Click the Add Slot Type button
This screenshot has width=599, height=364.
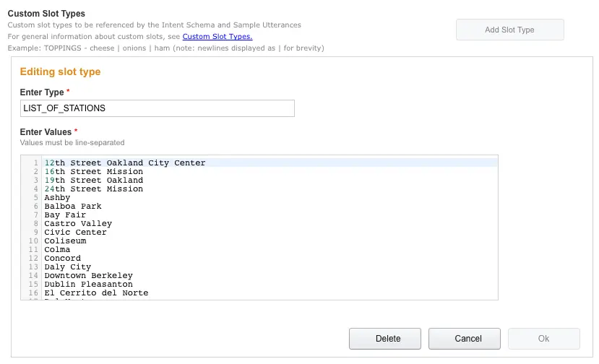509,30
